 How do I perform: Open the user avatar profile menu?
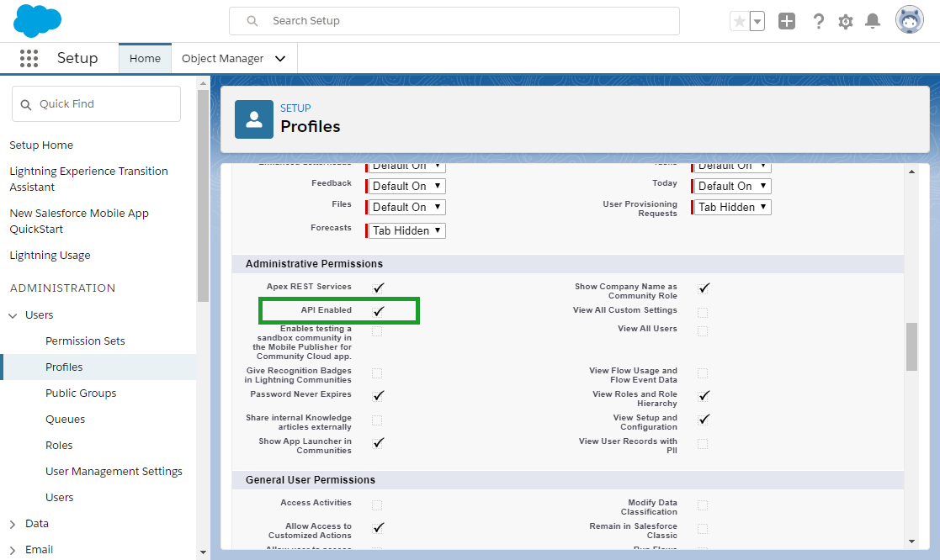910,20
